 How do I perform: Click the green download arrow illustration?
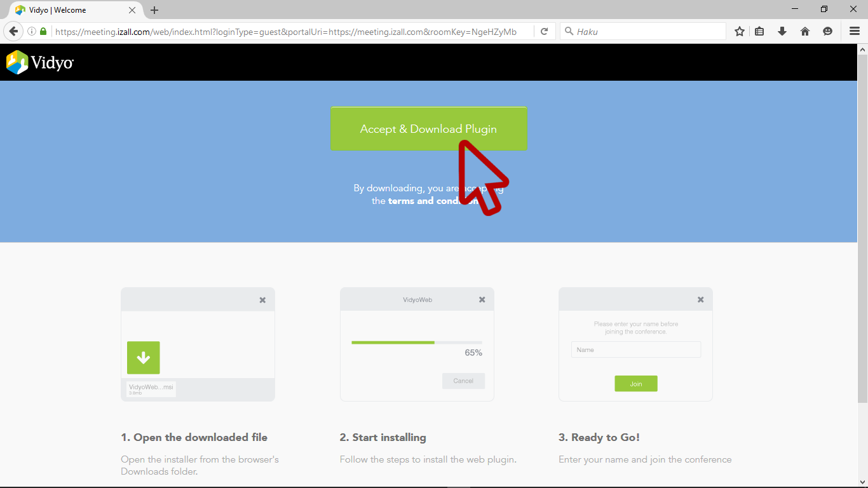pyautogui.click(x=144, y=358)
